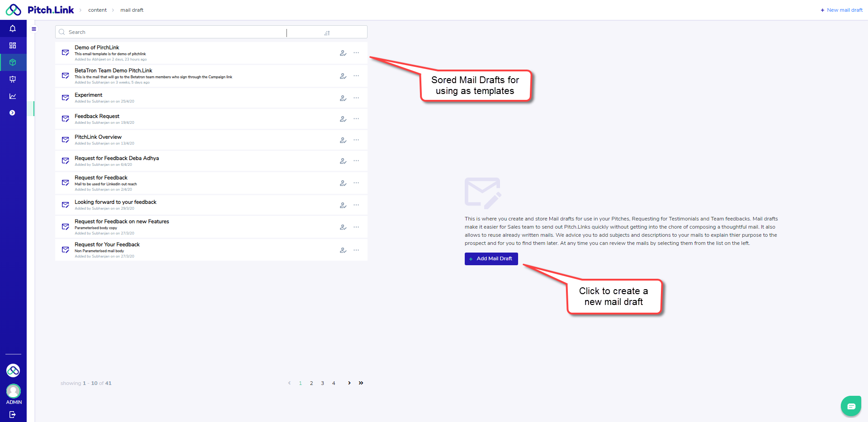868x422 pixels.
Task: Open the analytics chart icon in sidebar
Action: click(x=13, y=96)
